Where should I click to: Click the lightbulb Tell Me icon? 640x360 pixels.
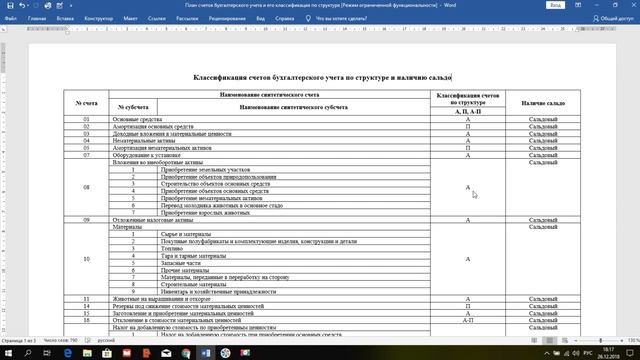click(308, 18)
